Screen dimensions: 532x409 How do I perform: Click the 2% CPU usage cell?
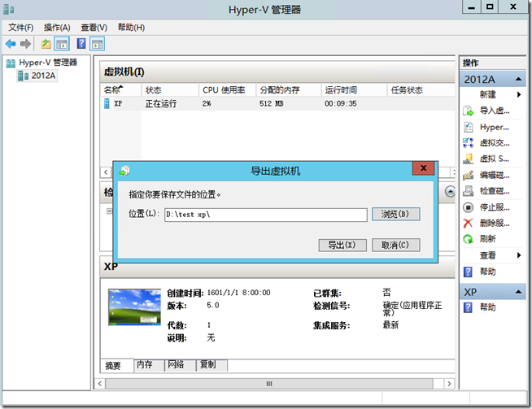tap(207, 104)
